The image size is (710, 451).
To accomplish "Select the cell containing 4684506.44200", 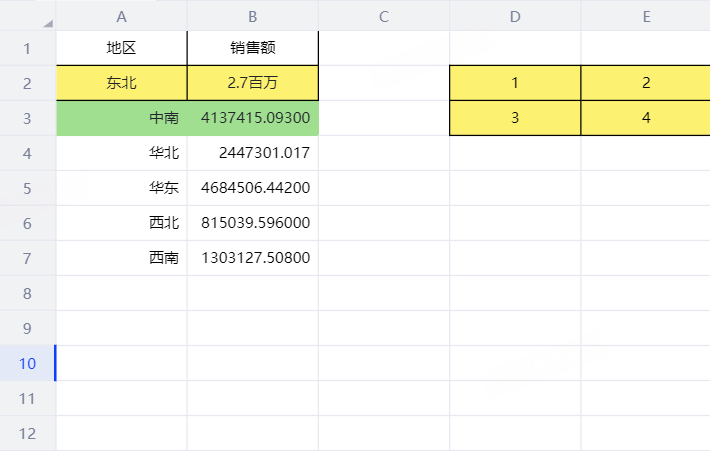I will coord(252,188).
